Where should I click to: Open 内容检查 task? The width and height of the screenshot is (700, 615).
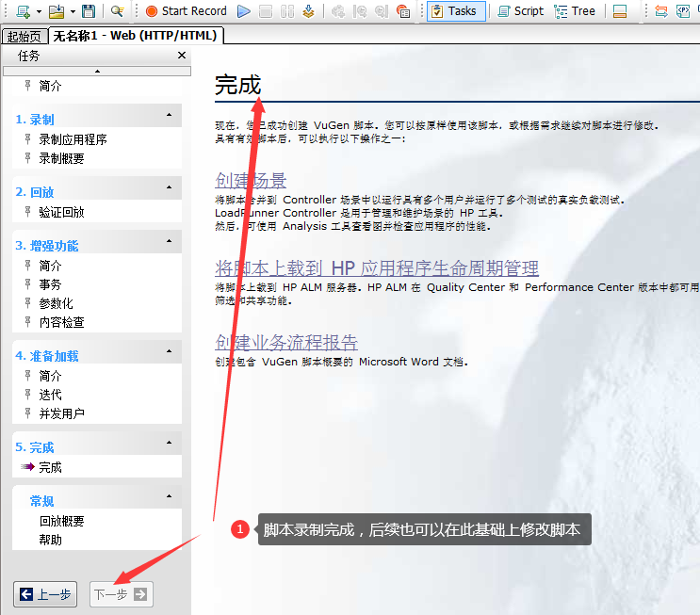[x=61, y=322]
